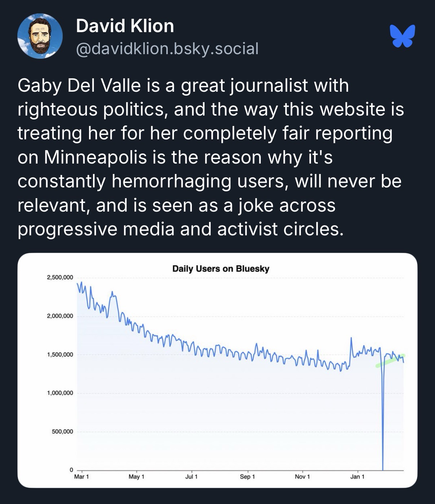Image resolution: width=435 pixels, height=504 pixels.
Task: Click the Mar 1 x-axis label
Action: click(x=81, y=477)
